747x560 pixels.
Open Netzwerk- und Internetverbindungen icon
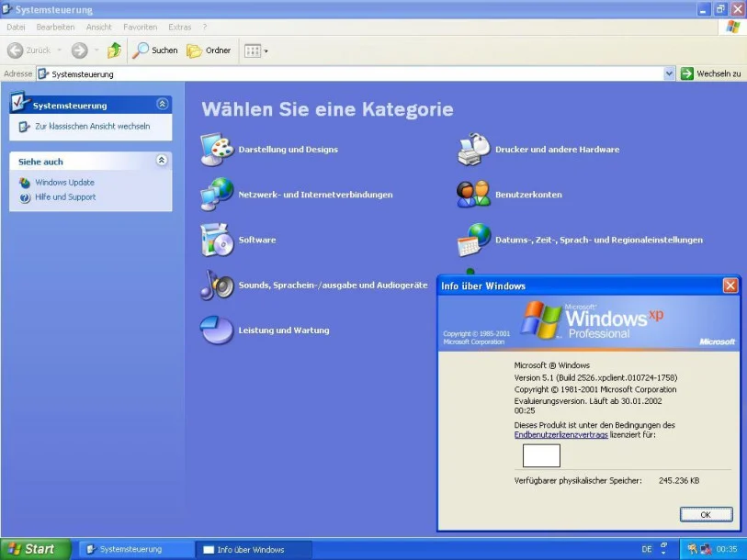pyautogui.click(x=217, y=195)
